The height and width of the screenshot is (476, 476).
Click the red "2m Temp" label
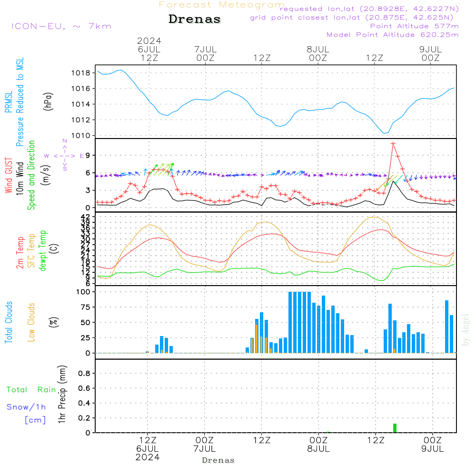tap(20, 253)
